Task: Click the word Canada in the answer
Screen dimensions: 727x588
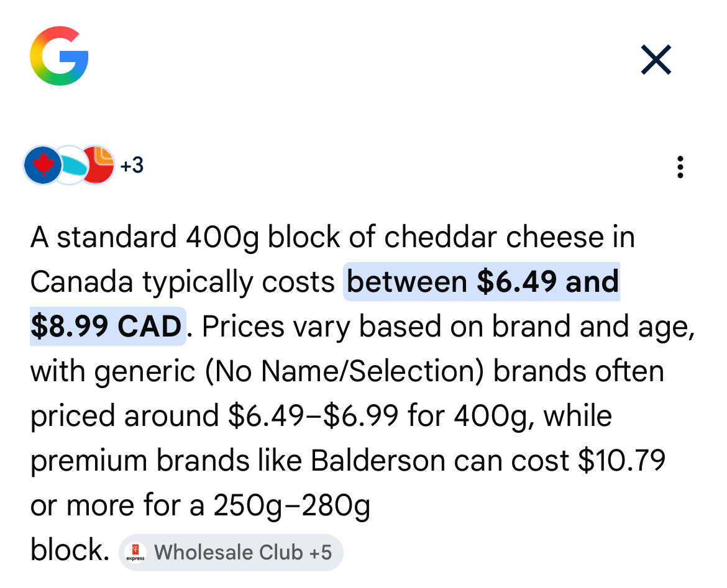Action: [x=81, y=283]
